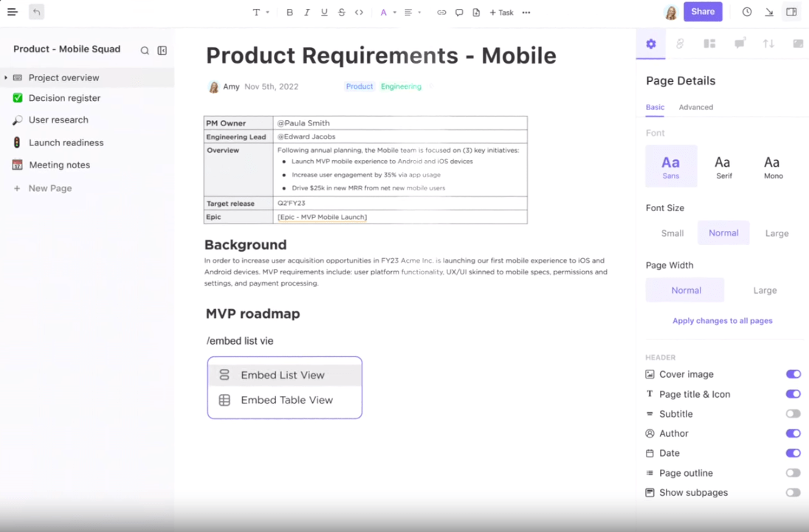This screenshot has height=532, width=809.
Task: Set Font Size to Large
Action: tap(777, 233)
